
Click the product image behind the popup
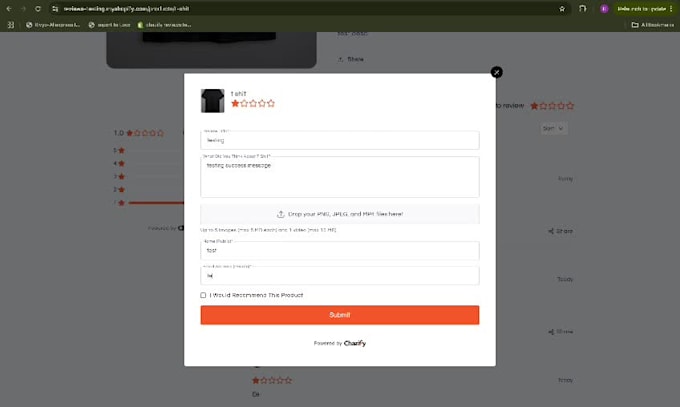(211, 50)
